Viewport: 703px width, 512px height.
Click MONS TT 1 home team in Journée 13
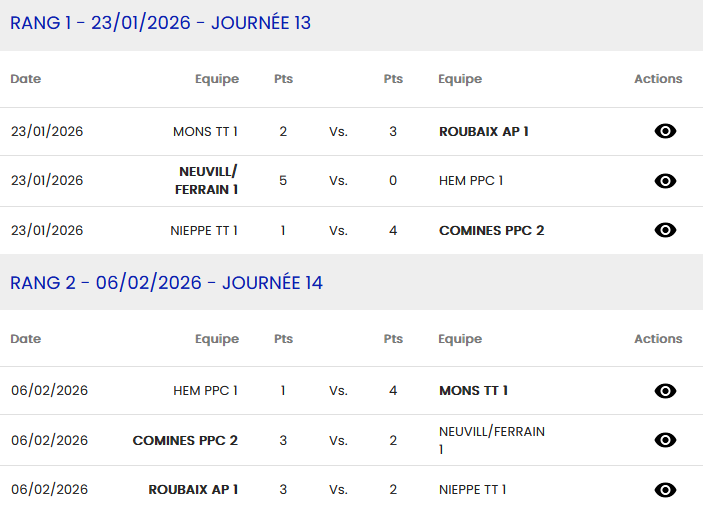(x=205, y=131)
